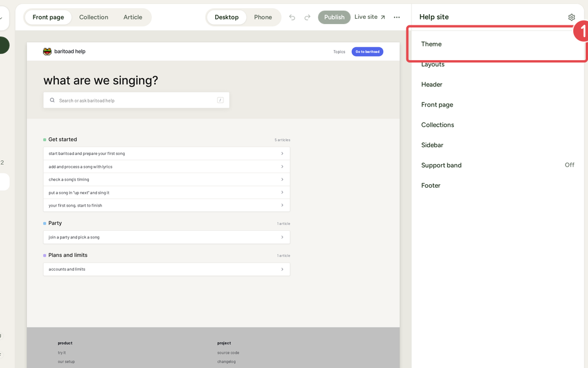The width and height of the screenshot is (588, 368).
Task: Click the '5 articles' count label
Action: point(282,140)
